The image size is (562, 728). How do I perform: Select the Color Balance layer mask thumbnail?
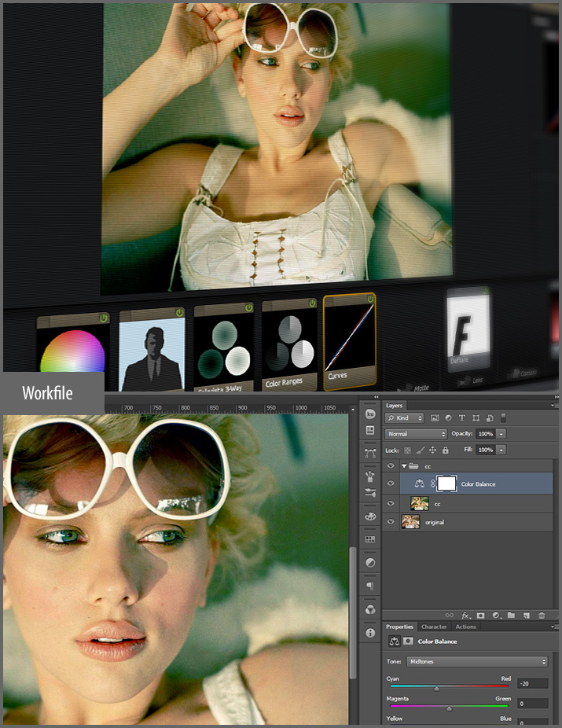(445, 483)
